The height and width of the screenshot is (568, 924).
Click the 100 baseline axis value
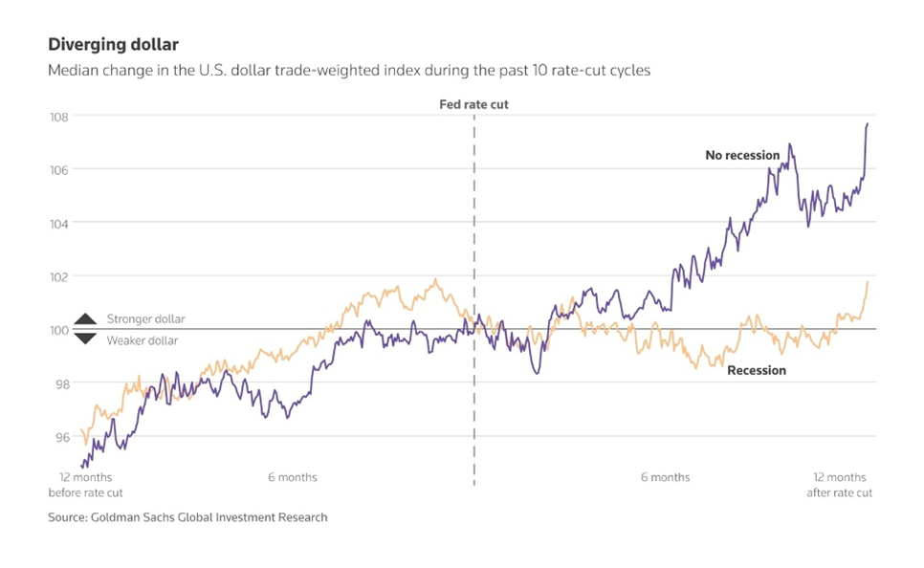58,330
